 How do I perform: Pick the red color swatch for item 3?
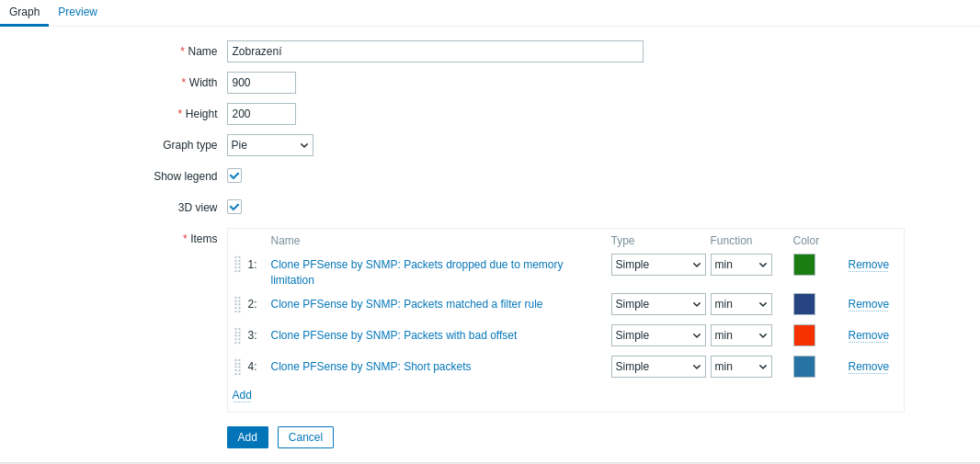pos(803,335)
